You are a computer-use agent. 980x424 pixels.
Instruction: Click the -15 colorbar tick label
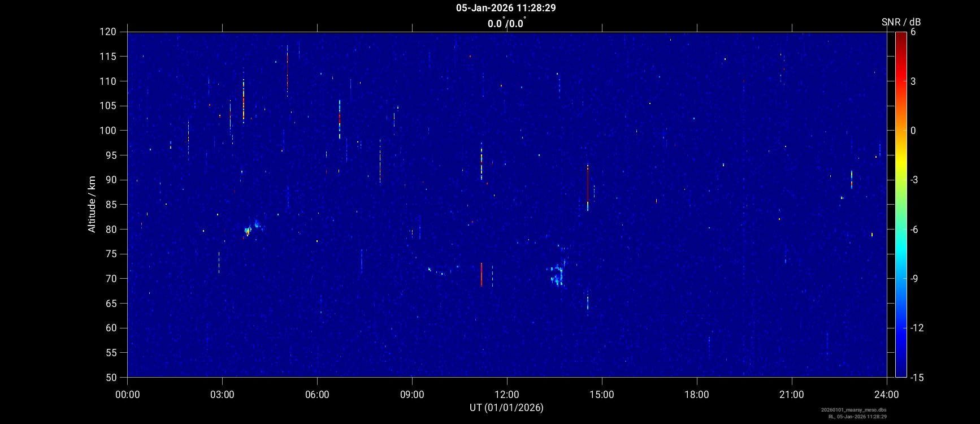pyautogui.click(x=917, y=377)
